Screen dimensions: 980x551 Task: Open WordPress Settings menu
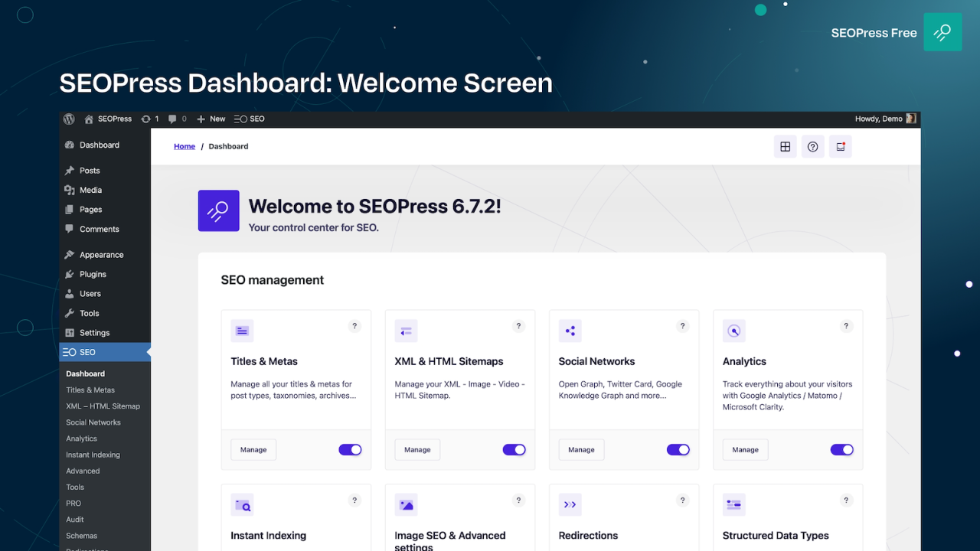[x=105, y=333]
